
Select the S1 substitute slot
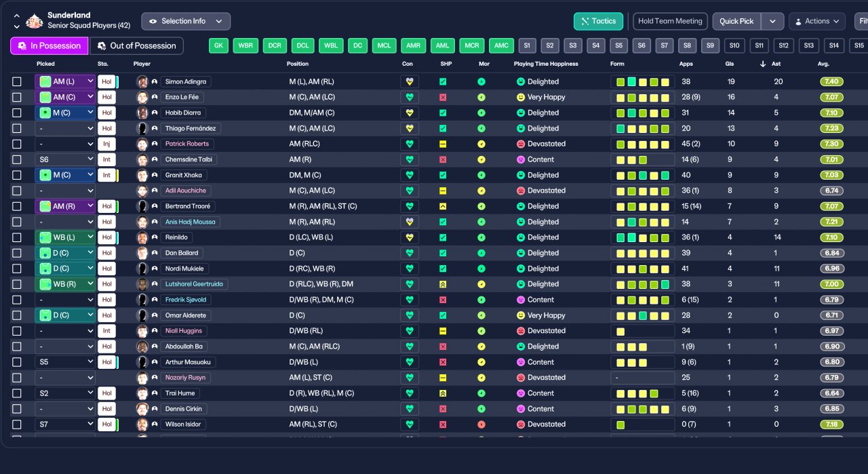point(527,45)
